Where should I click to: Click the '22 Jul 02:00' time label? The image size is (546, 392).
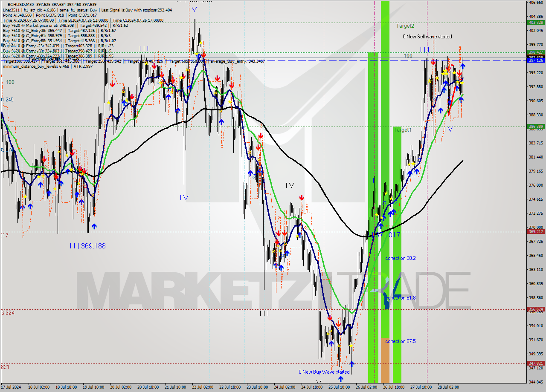tap(203, 387)
